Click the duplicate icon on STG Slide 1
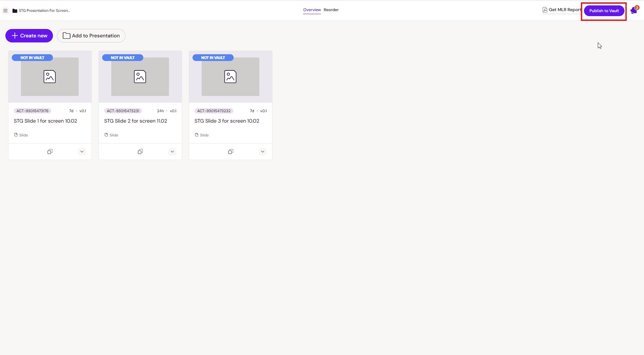This screenshot has width=644, height=355. pyautogui.click(x=50, y=152)
